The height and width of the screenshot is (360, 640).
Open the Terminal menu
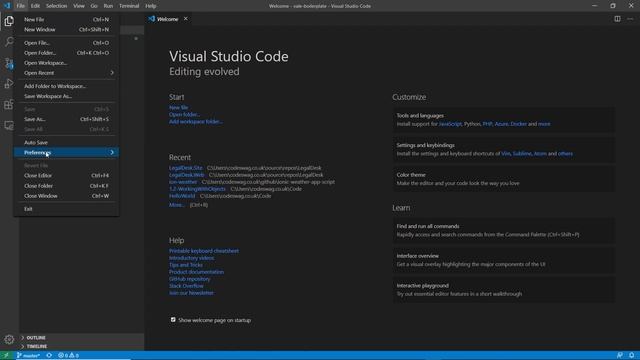point(129,6)
